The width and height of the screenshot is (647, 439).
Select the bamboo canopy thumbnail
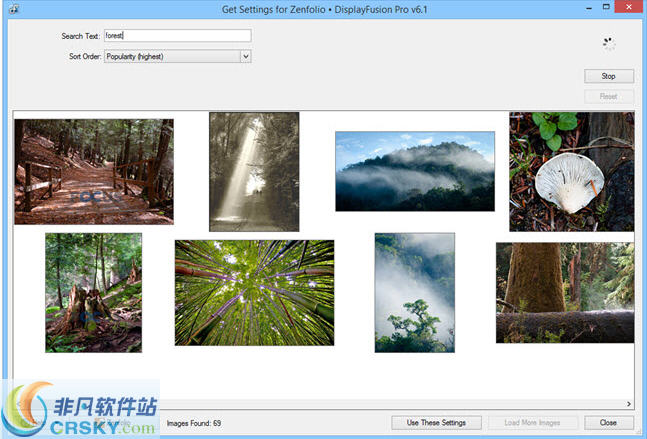[x=255, y=293]
